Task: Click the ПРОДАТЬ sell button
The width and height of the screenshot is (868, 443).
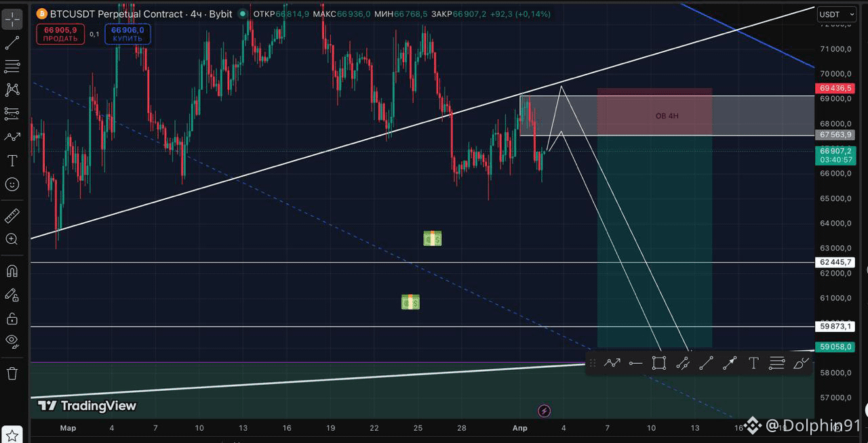Action: (60, 35)
